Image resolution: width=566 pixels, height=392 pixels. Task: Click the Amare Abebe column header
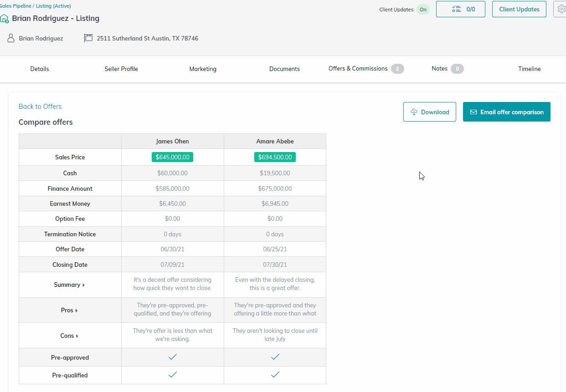pos(275,141)
